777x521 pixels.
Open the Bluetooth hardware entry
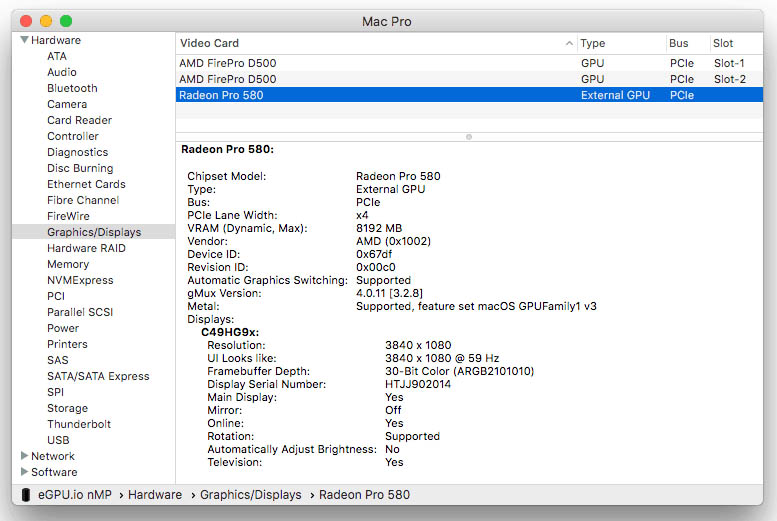tap(72, 88)
